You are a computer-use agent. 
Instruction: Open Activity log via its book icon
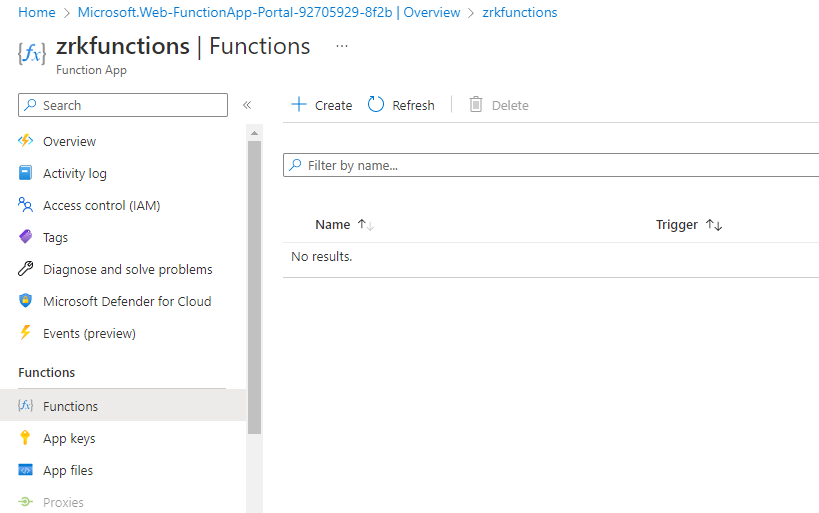pos(26,173)
